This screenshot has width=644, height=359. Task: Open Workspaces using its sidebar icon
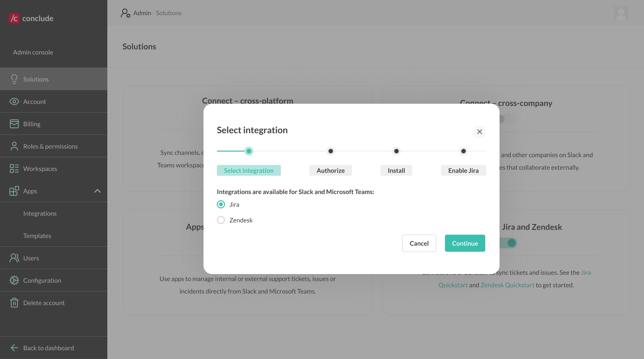tap(14, 168)
